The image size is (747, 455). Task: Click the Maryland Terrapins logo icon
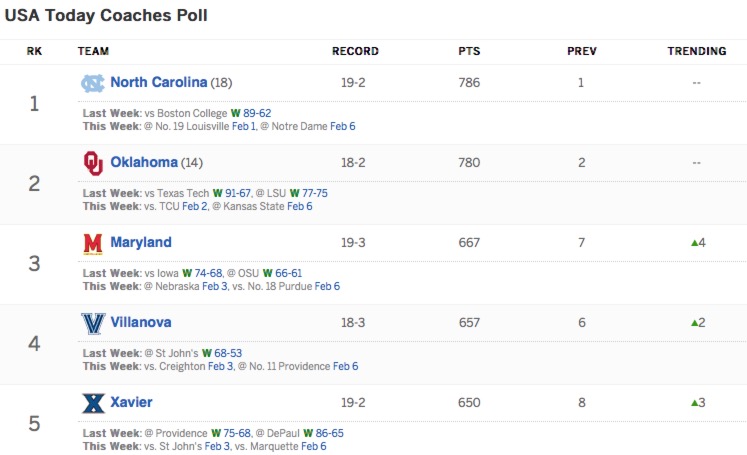click(92, 243)
